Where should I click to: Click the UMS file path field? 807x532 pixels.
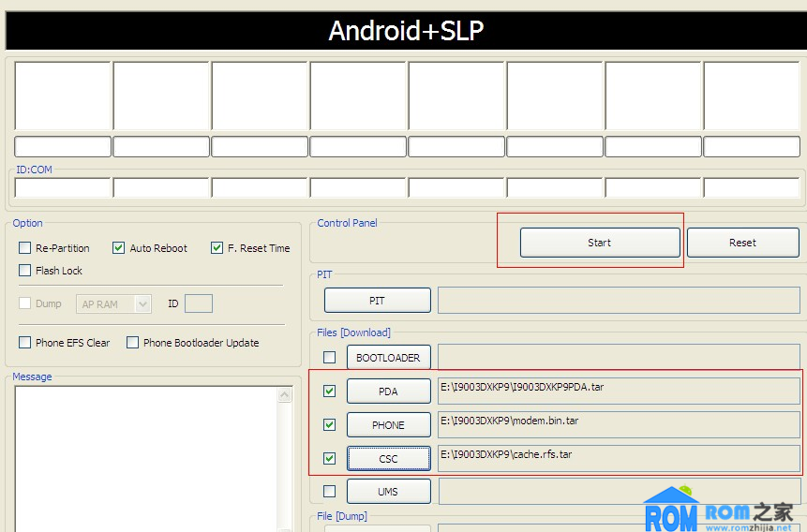pos(619,492)
